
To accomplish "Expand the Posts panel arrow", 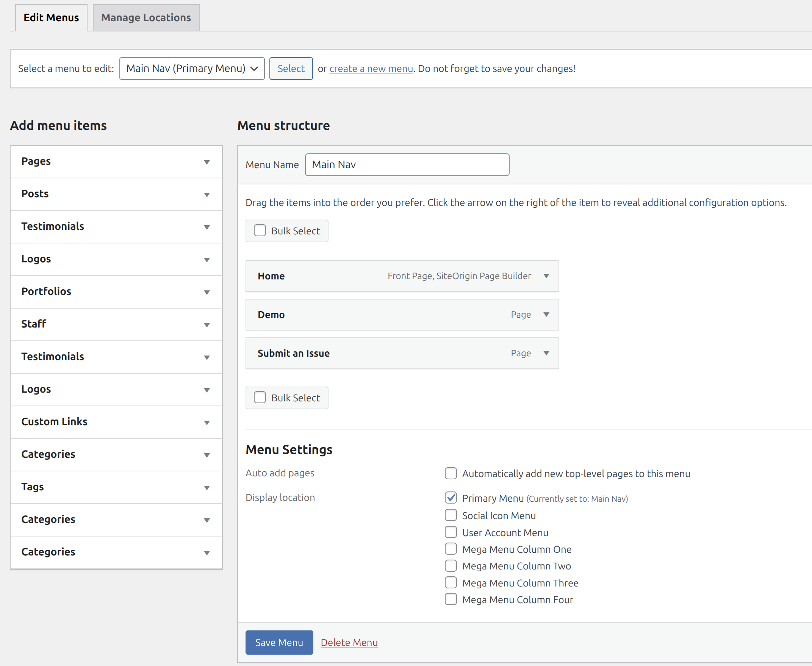I will click(x=207, y=195).
